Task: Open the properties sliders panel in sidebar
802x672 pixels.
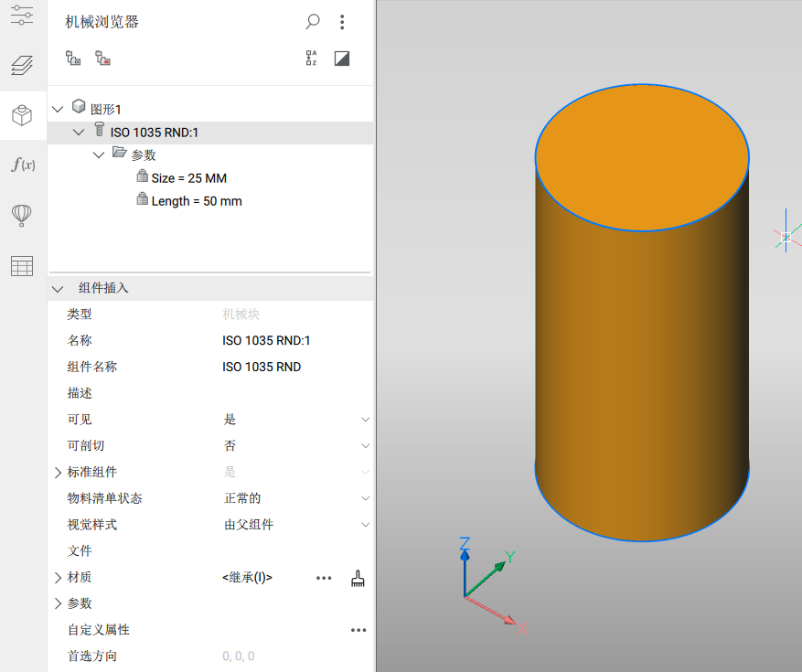Action: click(x=22, y=16)
